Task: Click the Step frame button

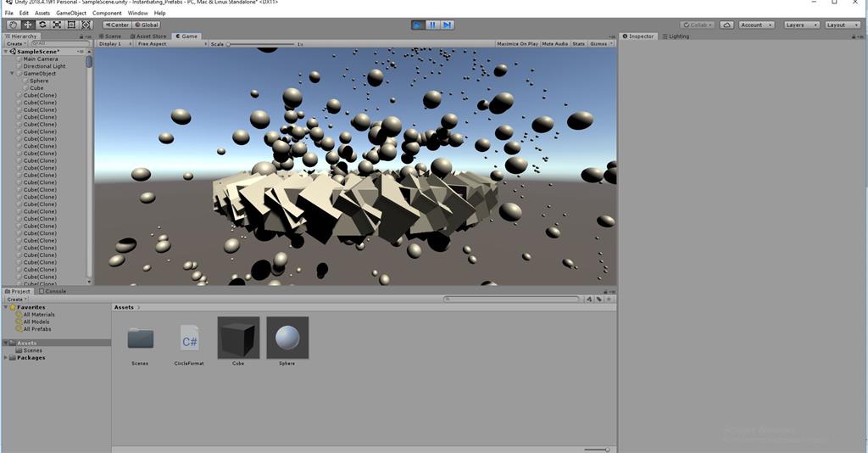Action: [x=447, y=25]
